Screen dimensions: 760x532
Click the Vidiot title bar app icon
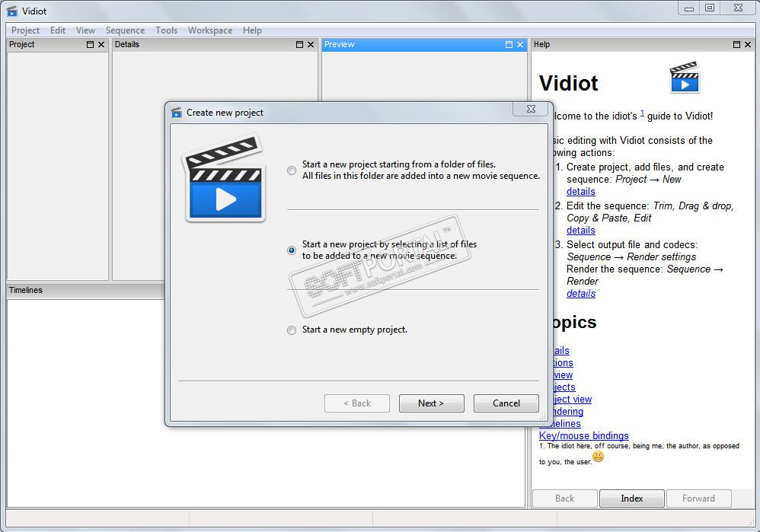point(12,11)
